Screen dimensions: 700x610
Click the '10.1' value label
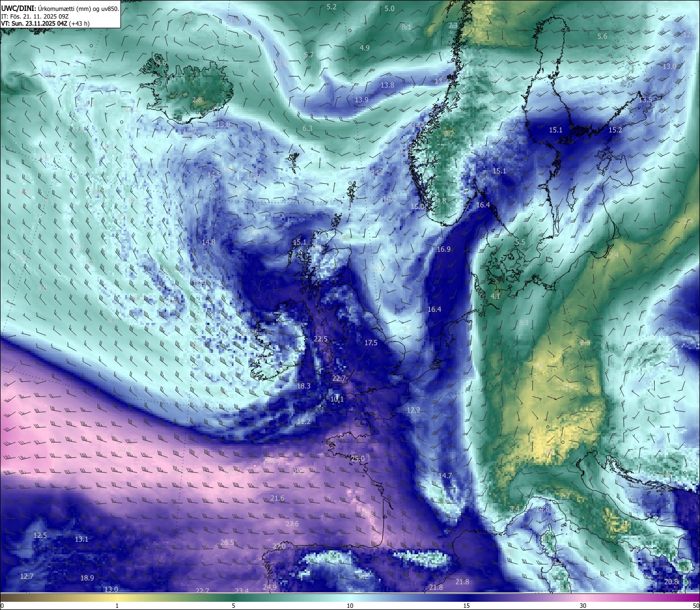[337, 399]
